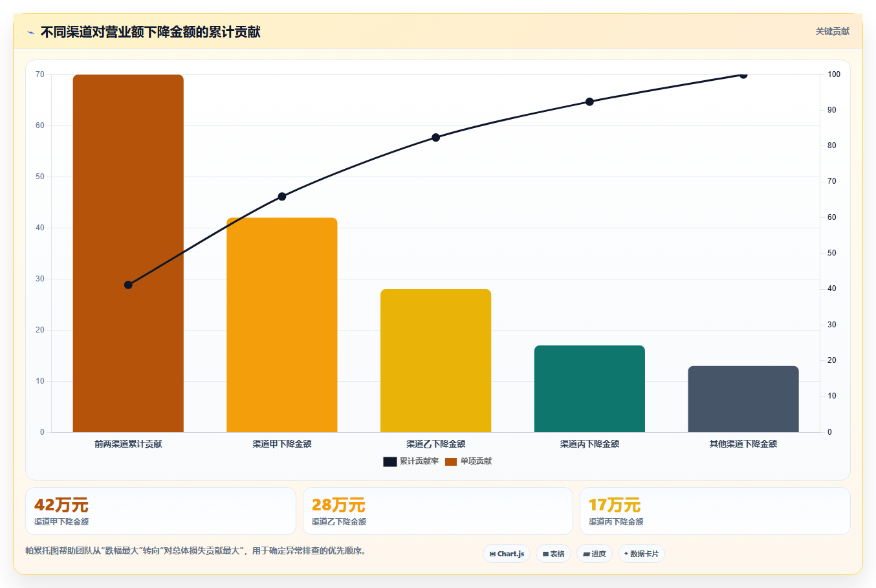
Task: Click the line point above 前两渠道累计贡献
Action: pyautogui.click(x=128, y=285)
